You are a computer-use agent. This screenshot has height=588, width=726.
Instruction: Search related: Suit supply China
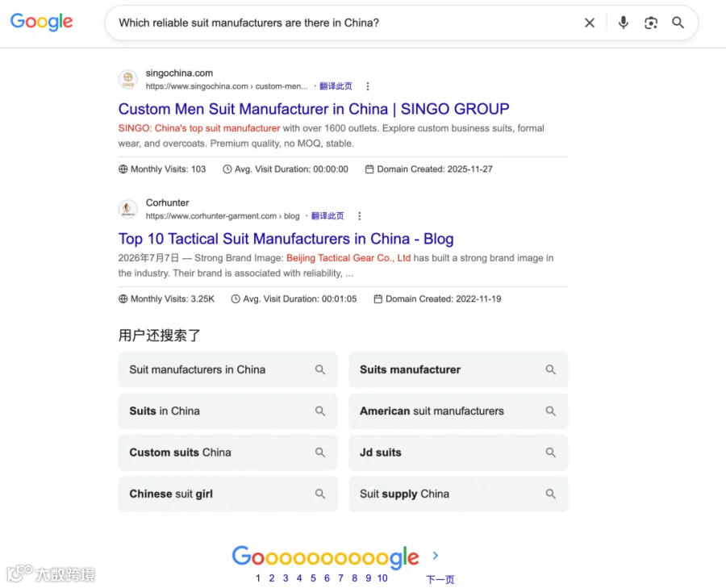pyautogui.click(x=458, y=494)
